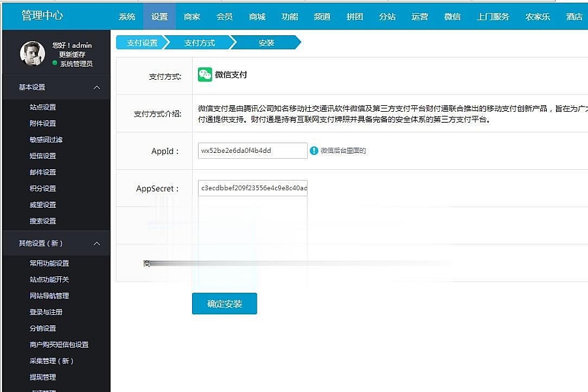This screenshot has height=392, width=588.
Task: Open the 拼团 top menu
Action: point(354,16)
